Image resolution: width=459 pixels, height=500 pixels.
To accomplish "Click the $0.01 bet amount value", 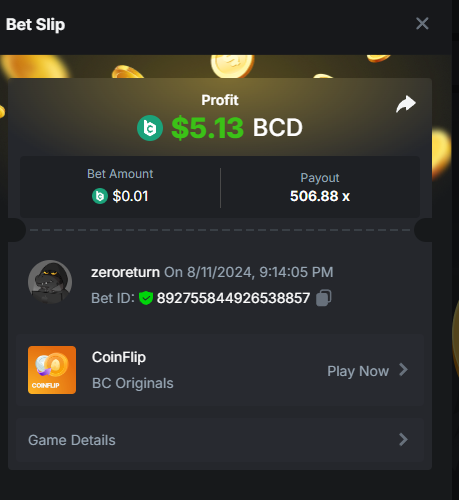I will [x=130, y=196].
